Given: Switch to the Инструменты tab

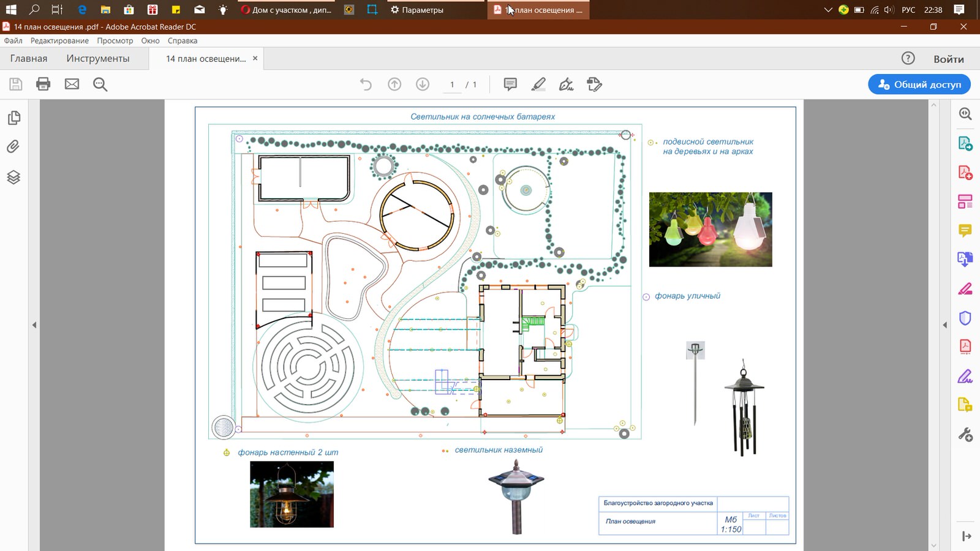Looking at the screenshot, I should 98,59.
